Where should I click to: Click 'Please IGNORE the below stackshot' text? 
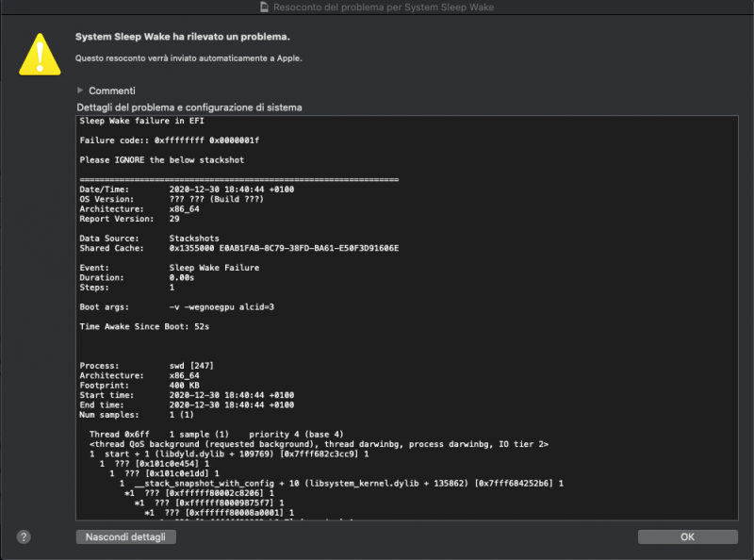(x=161, y=160)
